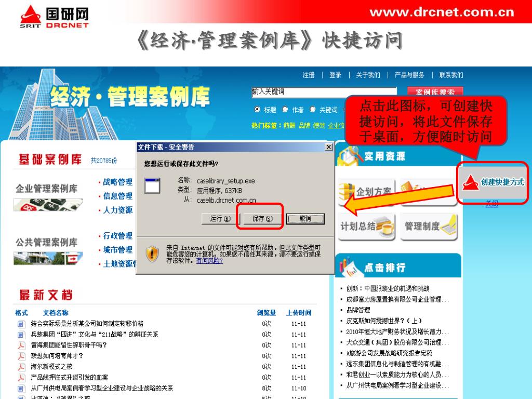Screen dimensions: 532x399
Task: Click PDF icon beside 产品线押注式升级引发的血案
Action: [21, 378]
